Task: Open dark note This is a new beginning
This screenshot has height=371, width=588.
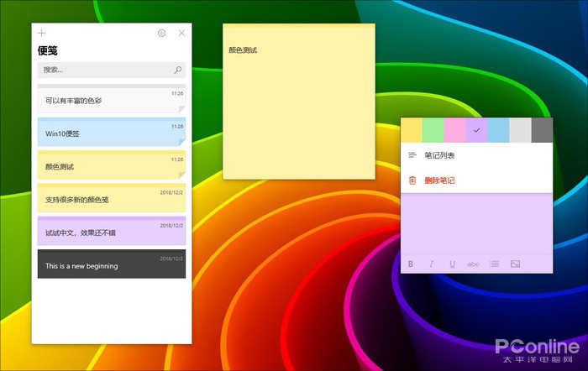Action: pos(112,264)
